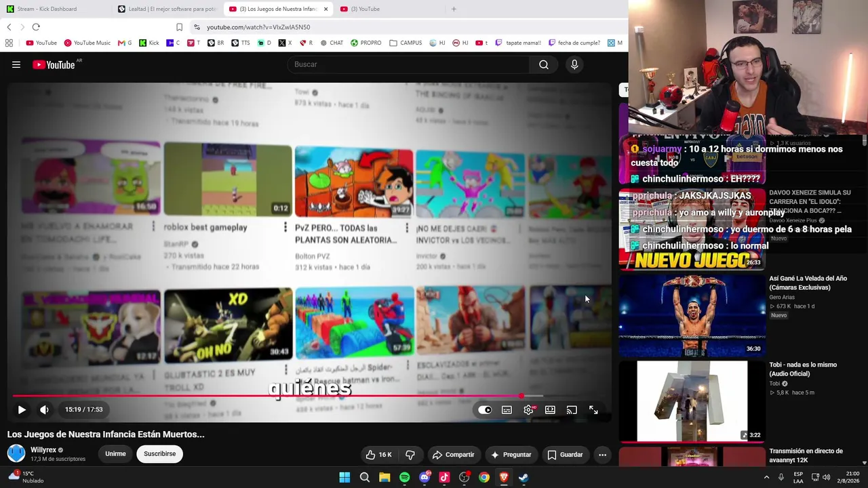Open the YouTube bookmark
The height and width of the screenshot is (488, 868).
coord(41,43)
